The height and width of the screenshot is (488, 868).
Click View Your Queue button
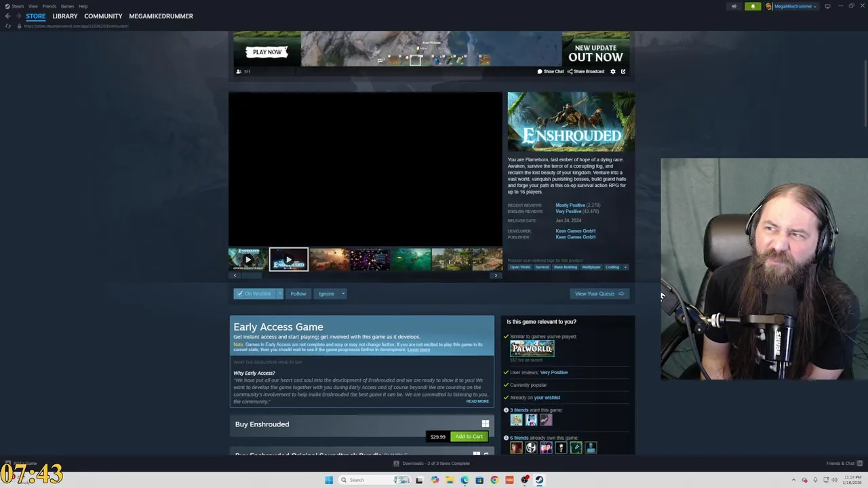[599, 293]
